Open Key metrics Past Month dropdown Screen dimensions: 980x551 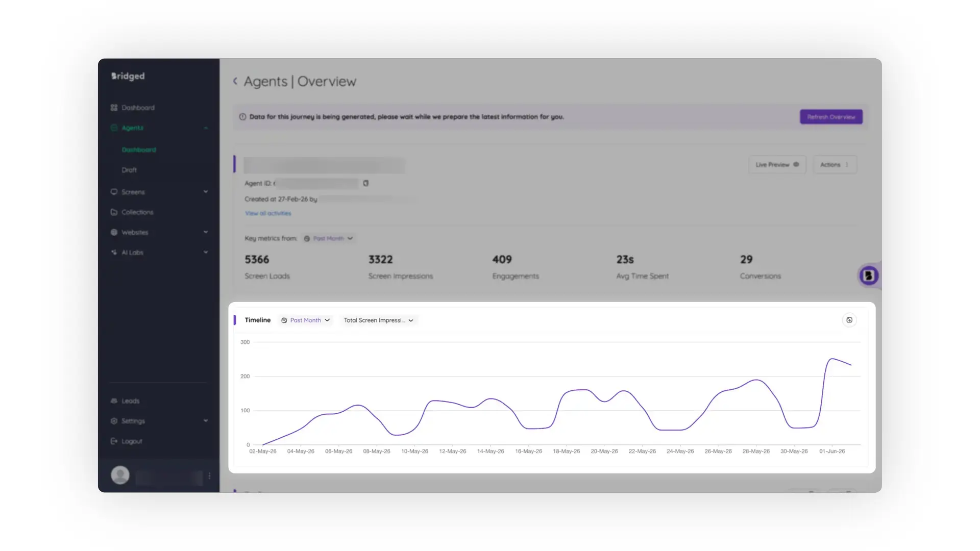(328, 238)
